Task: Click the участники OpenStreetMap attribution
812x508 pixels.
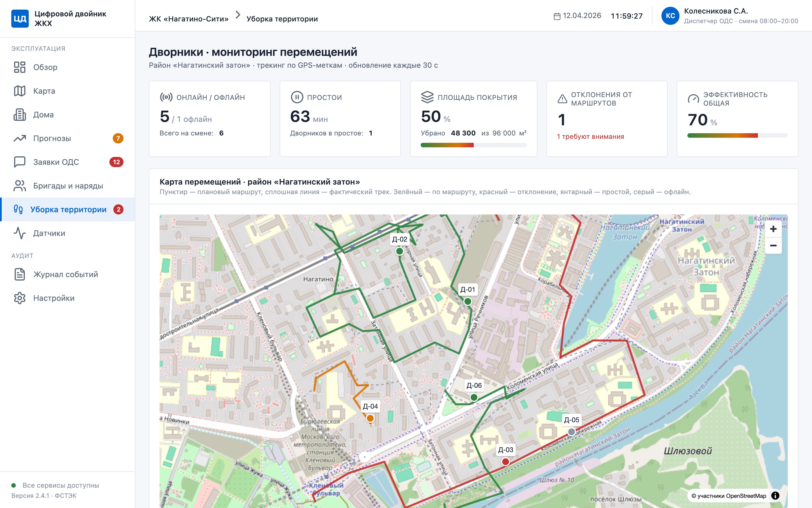Action: coord(729,496)
